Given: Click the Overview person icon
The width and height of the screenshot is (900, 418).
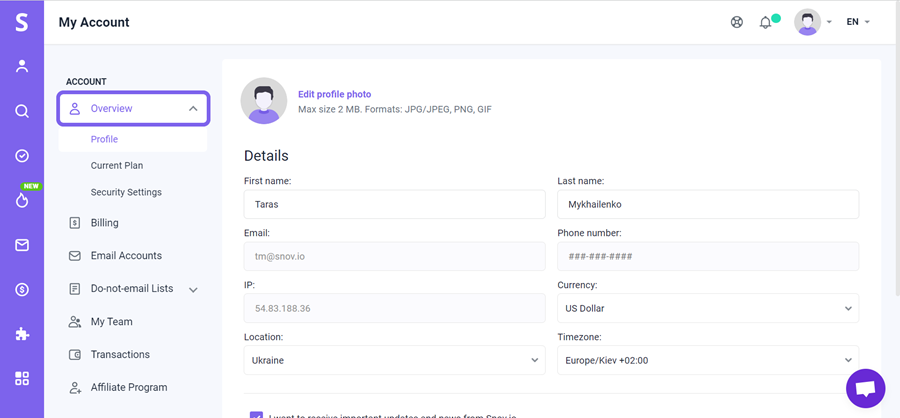Looking at the screenshot, I should (75, 109).
